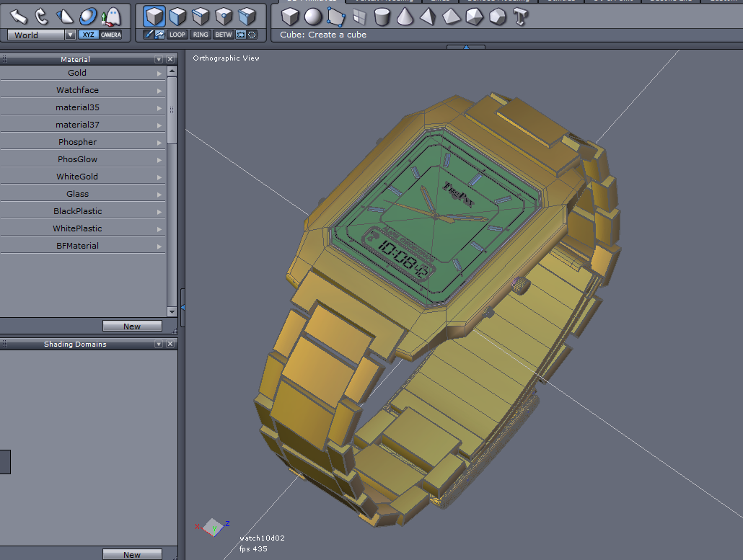Create an Icosahedron primitive
This screenshot has height=560, width=743.
tap(475, 17)
